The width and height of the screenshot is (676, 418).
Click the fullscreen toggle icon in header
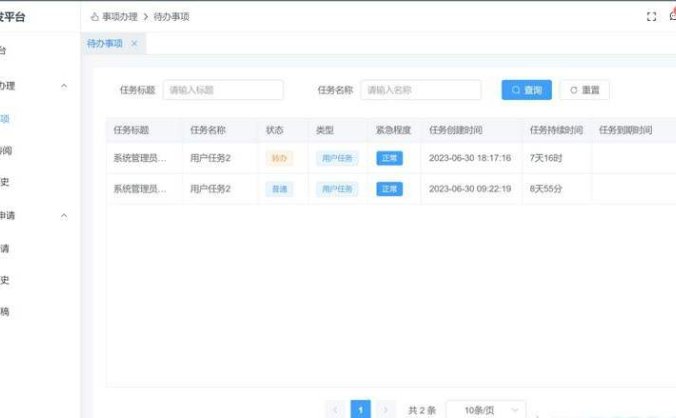651,17
